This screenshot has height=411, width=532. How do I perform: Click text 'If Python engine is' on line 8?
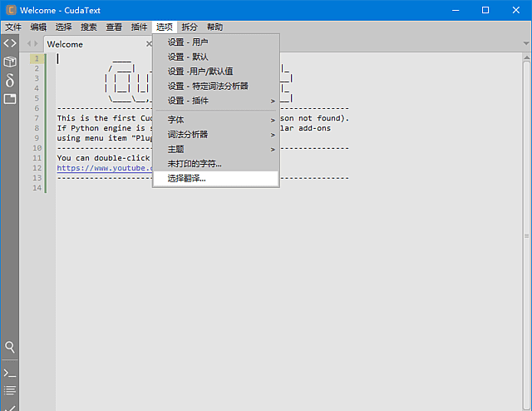[x=101, y=128]
